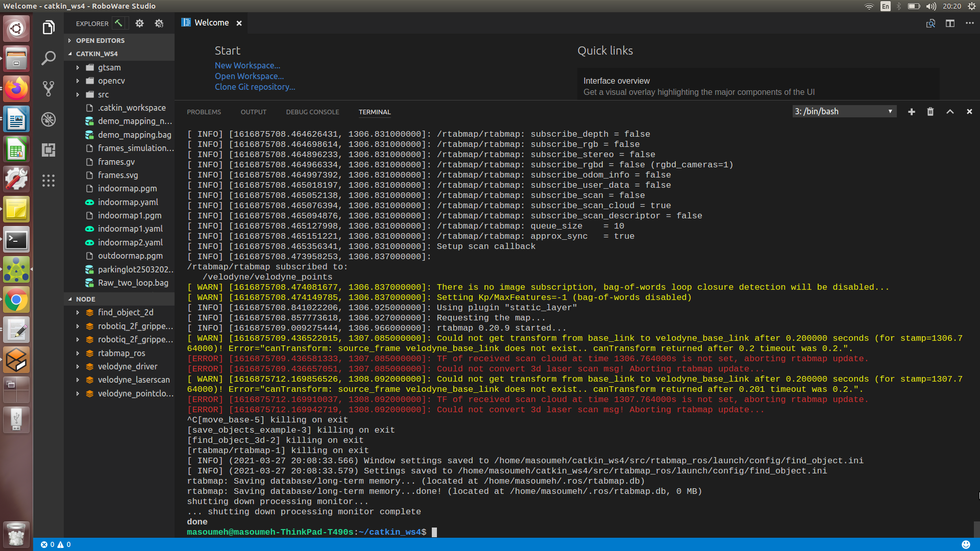The height and width of the screenshot is (551, 980).
Task: Switch to the PROBLEMS tab
Action: coord(204,112)
